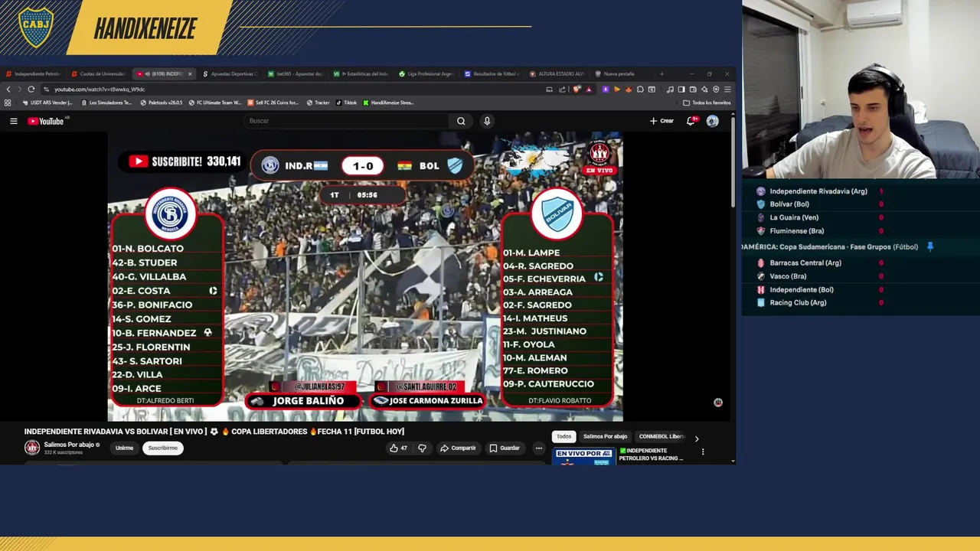The height and width of the screenshot is (551, 980).
Task: Open the Tracker bookmark
Action: (x=318, y=103)
